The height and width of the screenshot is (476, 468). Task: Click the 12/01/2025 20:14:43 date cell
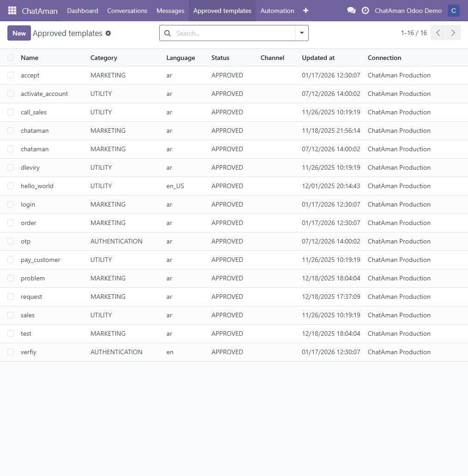tap(331, 186)
